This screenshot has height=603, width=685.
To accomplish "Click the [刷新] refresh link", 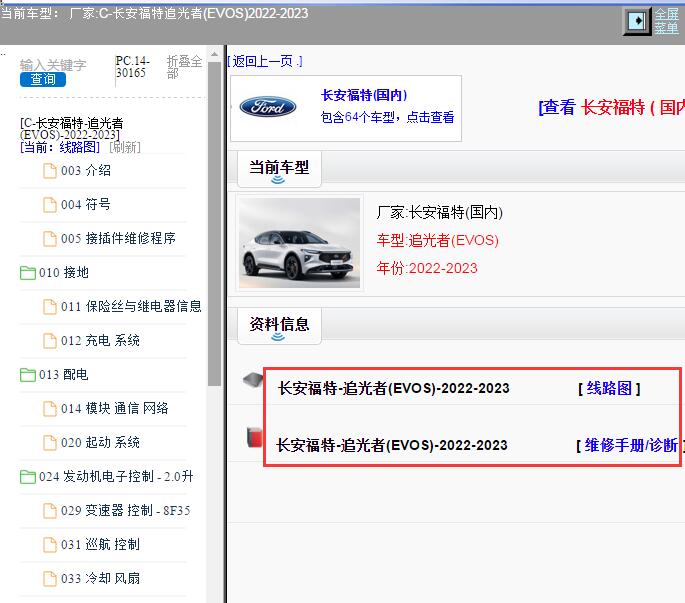I will pos(125,147).
